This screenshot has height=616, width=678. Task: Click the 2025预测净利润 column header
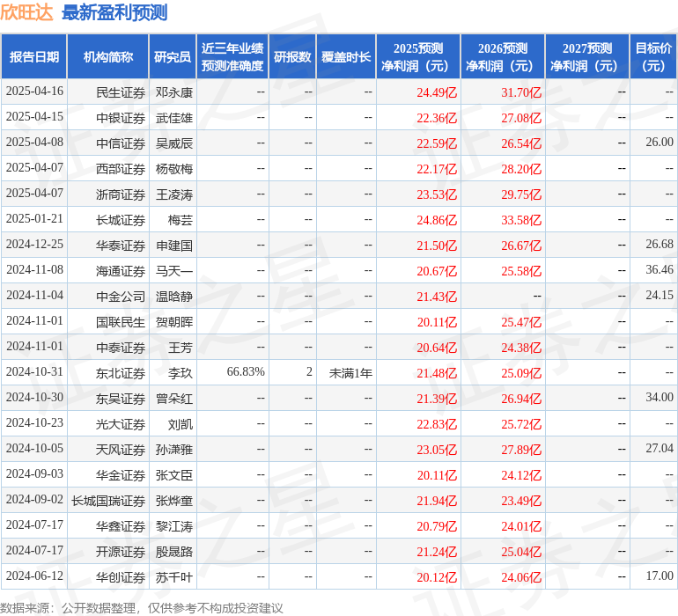click(x=418, y=57)
